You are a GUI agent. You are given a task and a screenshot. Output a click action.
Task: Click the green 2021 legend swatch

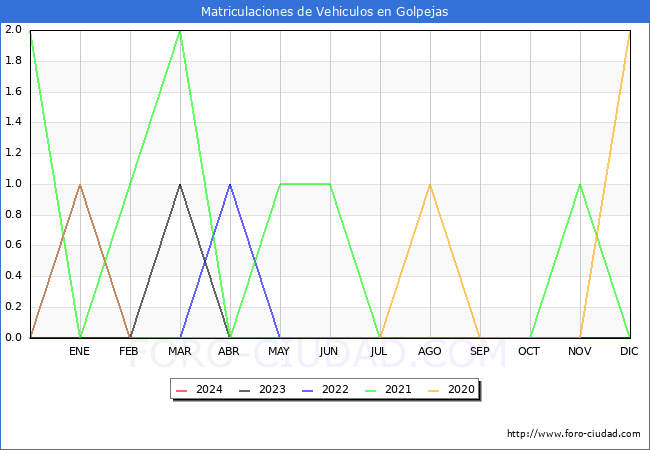click(371, 390)
